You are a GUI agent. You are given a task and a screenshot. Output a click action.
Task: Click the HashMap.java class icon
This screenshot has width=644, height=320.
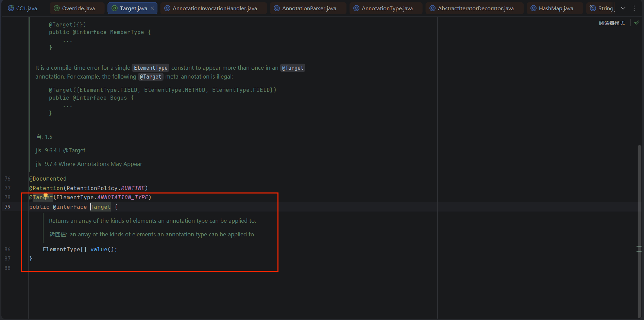click(x=533, y=8)
